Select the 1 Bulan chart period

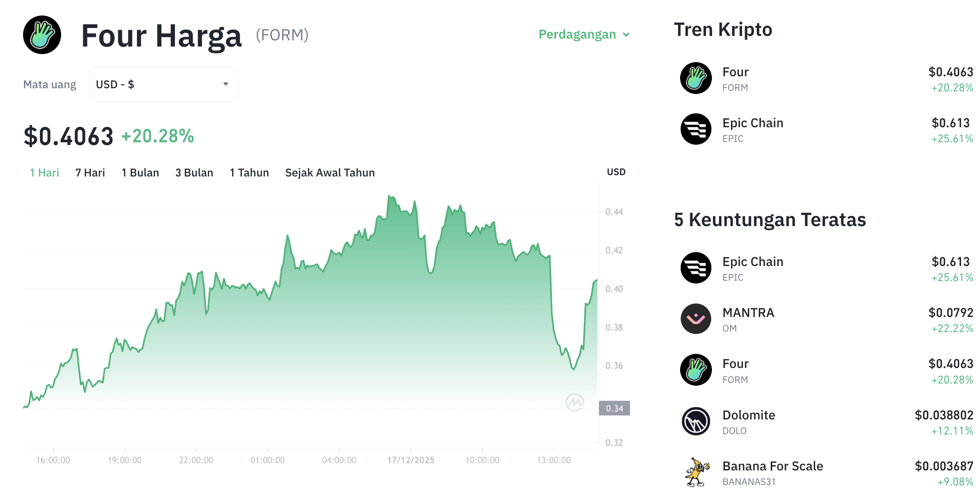click(x=140, y=173)
